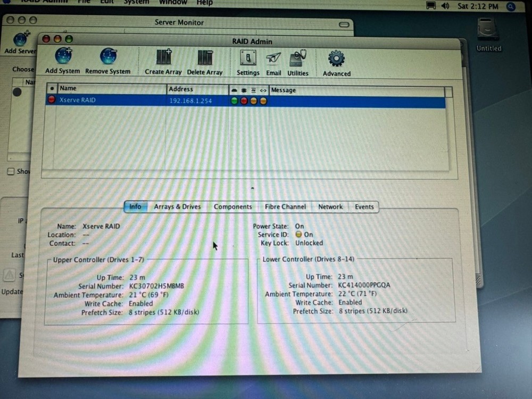
Task: Click the Service ID yellow indicator light
Action: coord(298,234)
